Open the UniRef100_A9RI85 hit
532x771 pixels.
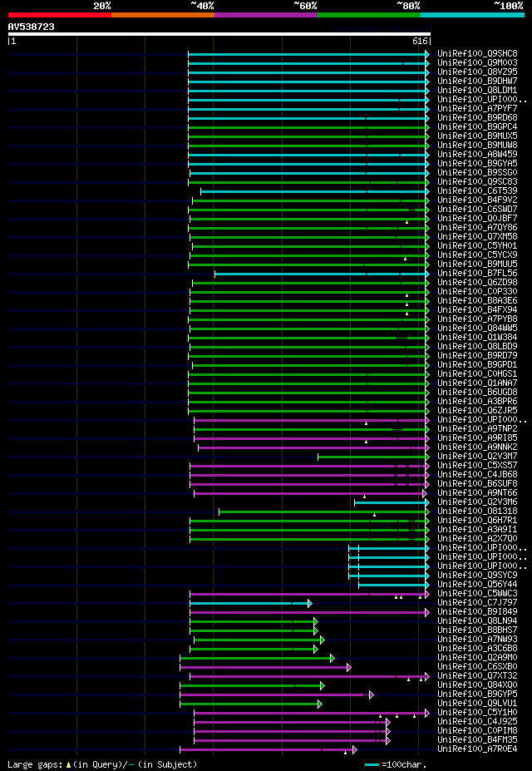pos(477,438)
